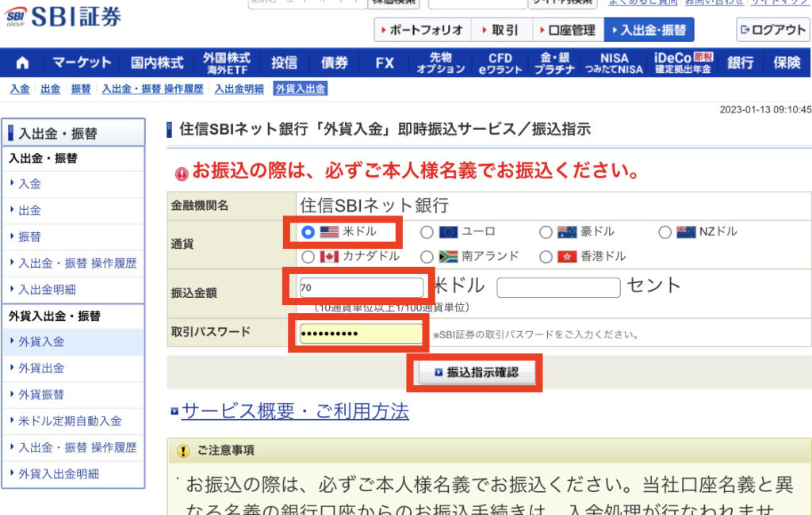Click the EU flag icon next to ユーロ
812x515 pixels.
pos(449,232)
